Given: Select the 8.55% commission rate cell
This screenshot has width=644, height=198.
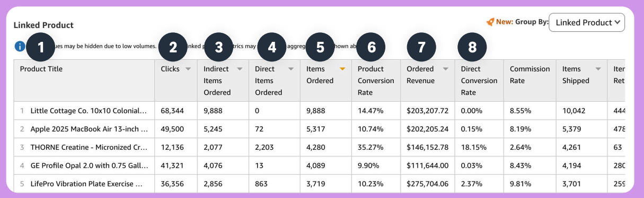Looking at the screenshot, I should click(530, 111).
